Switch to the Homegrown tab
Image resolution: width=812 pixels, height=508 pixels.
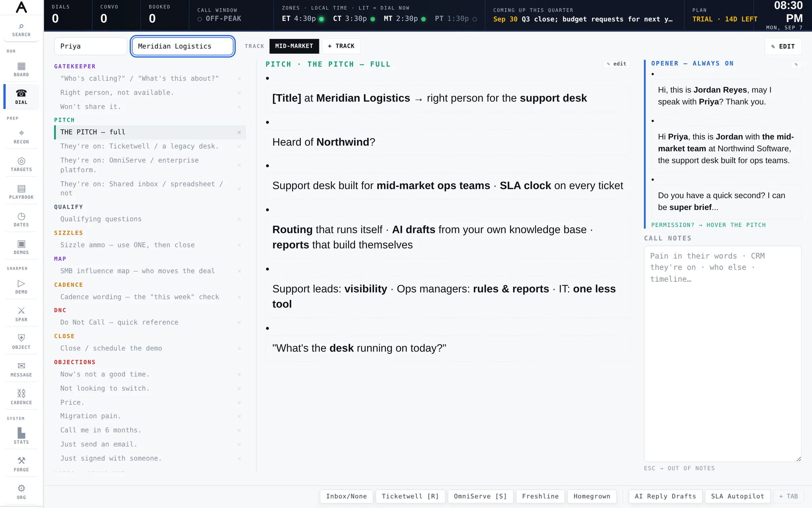592,496
